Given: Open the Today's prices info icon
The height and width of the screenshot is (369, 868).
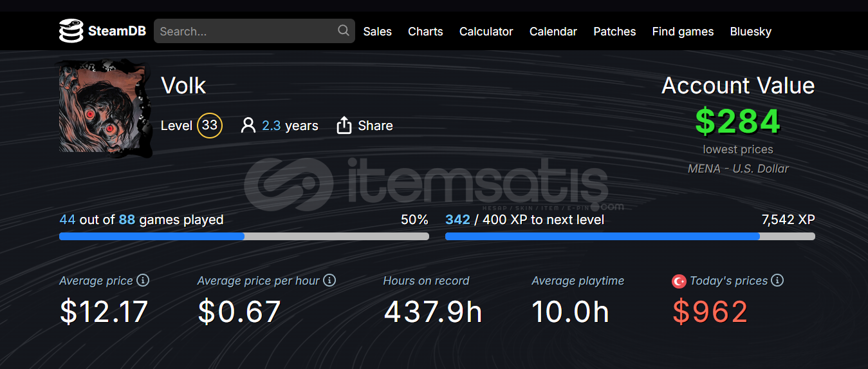Looking at the screenshot, I should 777,280.
